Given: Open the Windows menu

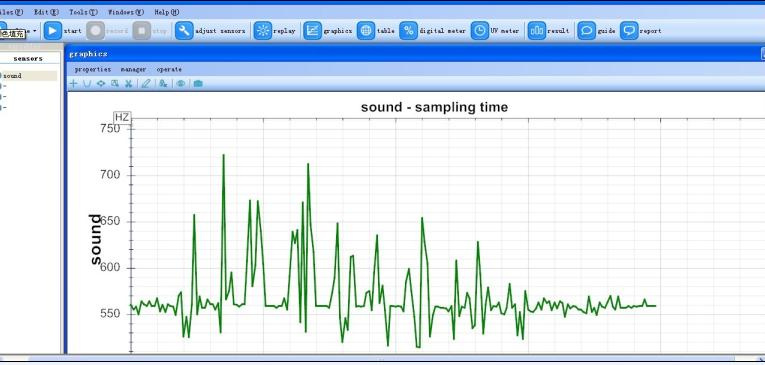Looking at the screenshot, I should (125, 12).
